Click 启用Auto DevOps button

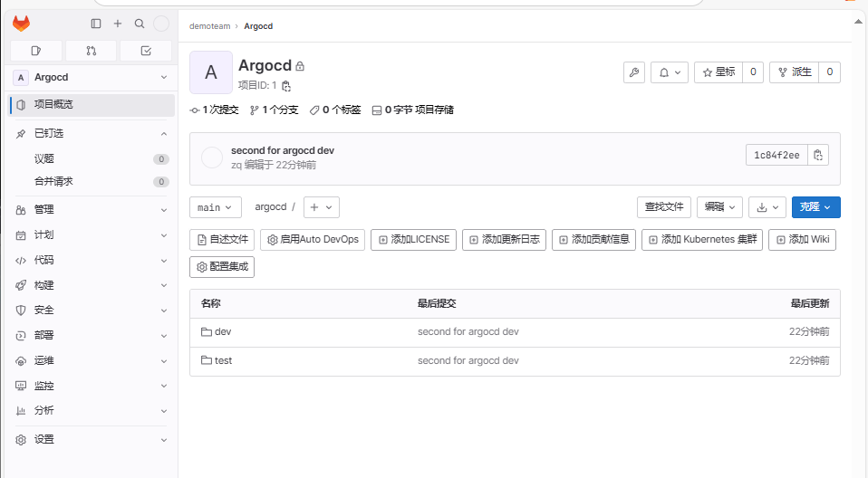[x=313, y=240]
